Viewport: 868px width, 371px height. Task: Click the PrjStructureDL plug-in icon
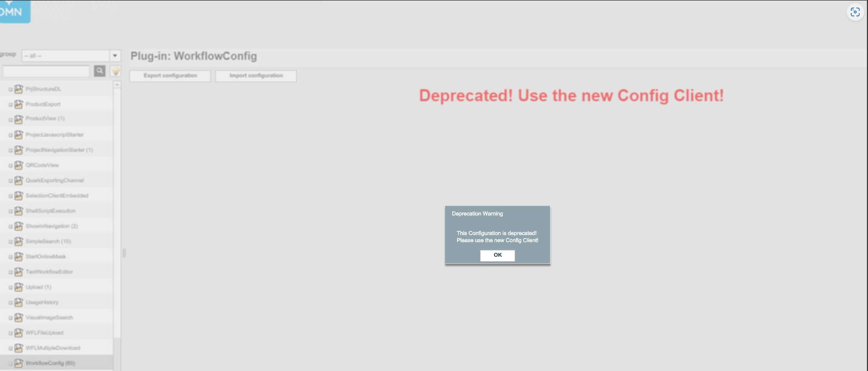pyautogui.click(x=19, y=89)
